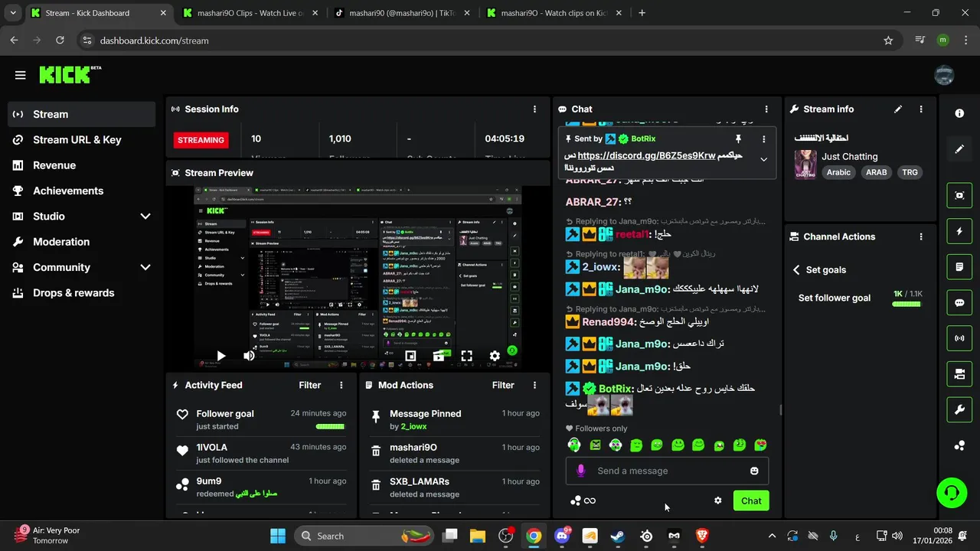Expand the pinned message chevron
Image resolution: width=980 pixels, height=551 pixels.
tap(763, 159)
